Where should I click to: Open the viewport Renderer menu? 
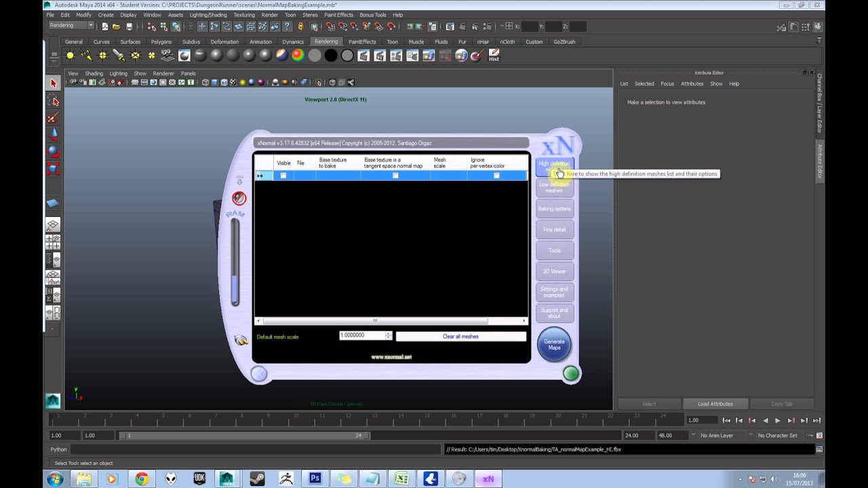(163, 73)
